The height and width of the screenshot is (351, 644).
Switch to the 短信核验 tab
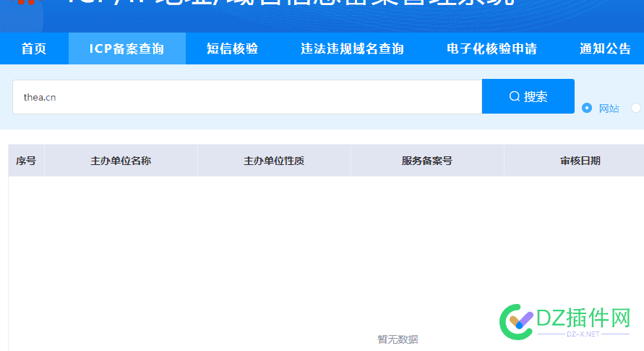(x=233, y=48)
